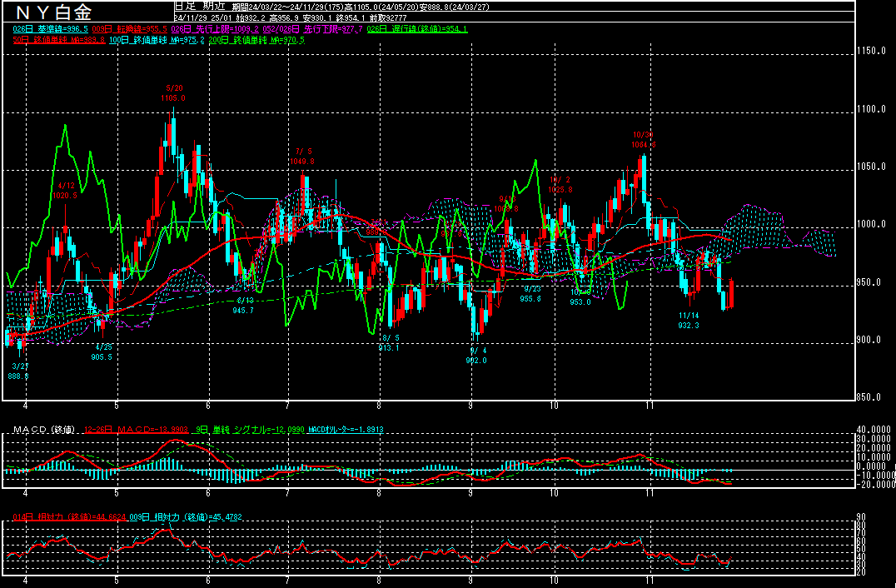The image size is (896, 588).
Task: Click the month 10 label under RSI panel
Action: click(554, 581)
